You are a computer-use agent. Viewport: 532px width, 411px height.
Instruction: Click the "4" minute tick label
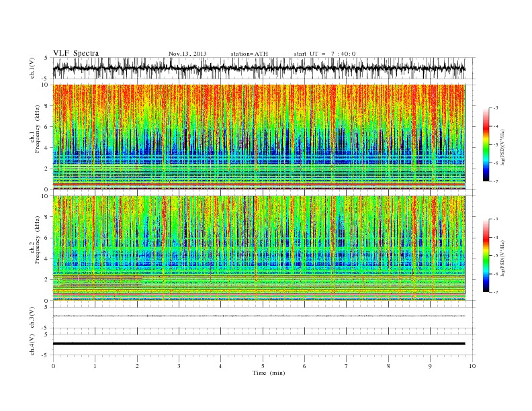pos(221,366)
